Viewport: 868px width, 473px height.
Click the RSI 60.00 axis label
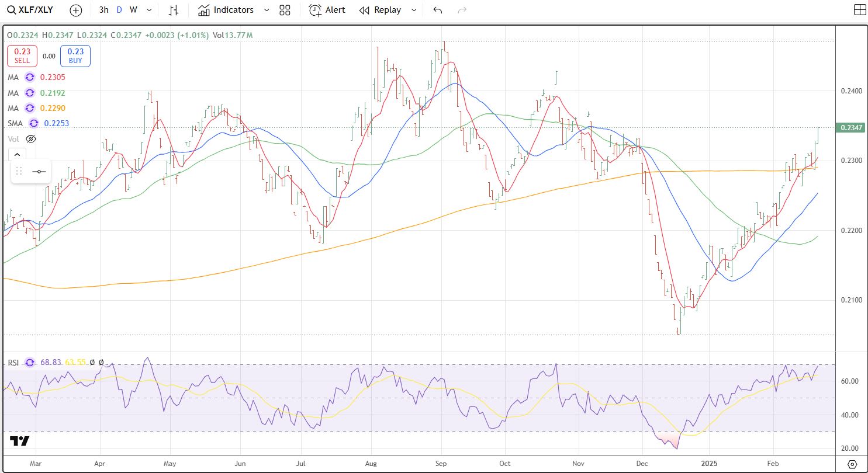(x=849, y=381)
